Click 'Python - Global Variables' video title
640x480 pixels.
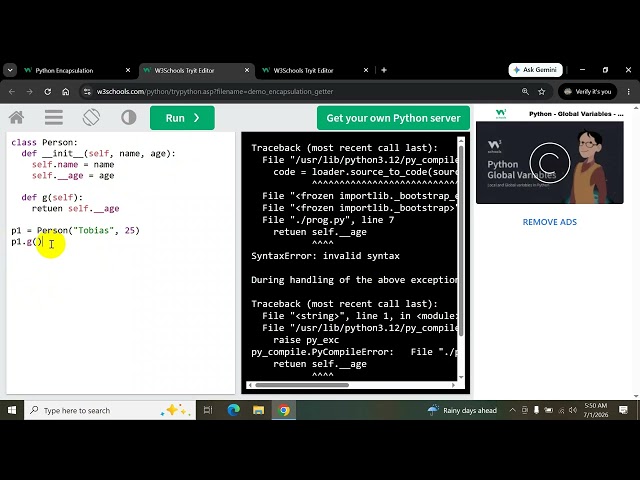click(576, 114)
